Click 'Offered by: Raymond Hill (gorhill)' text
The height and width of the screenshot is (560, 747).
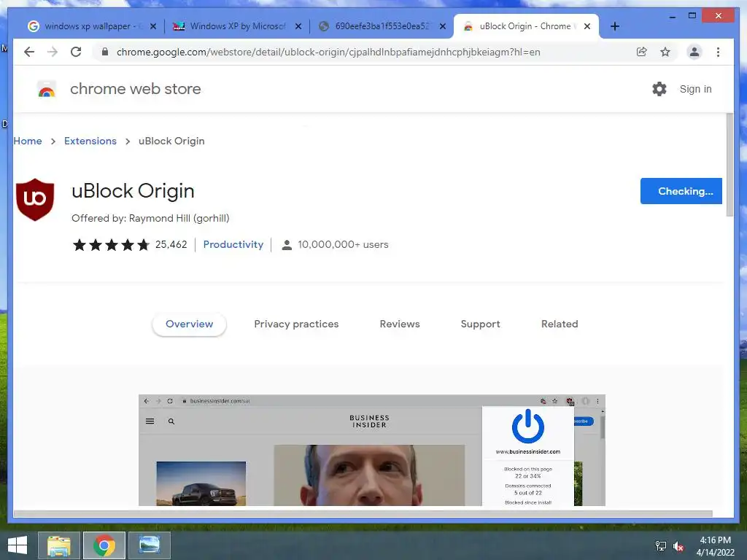150,218
